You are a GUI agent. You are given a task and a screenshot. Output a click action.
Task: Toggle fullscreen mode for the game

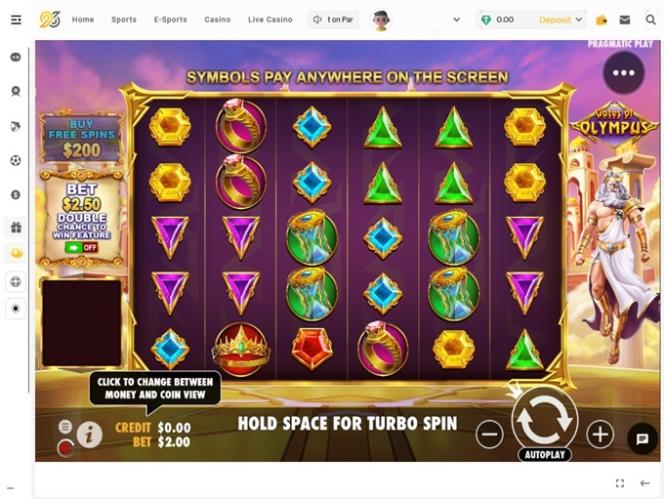click(620, 483)
